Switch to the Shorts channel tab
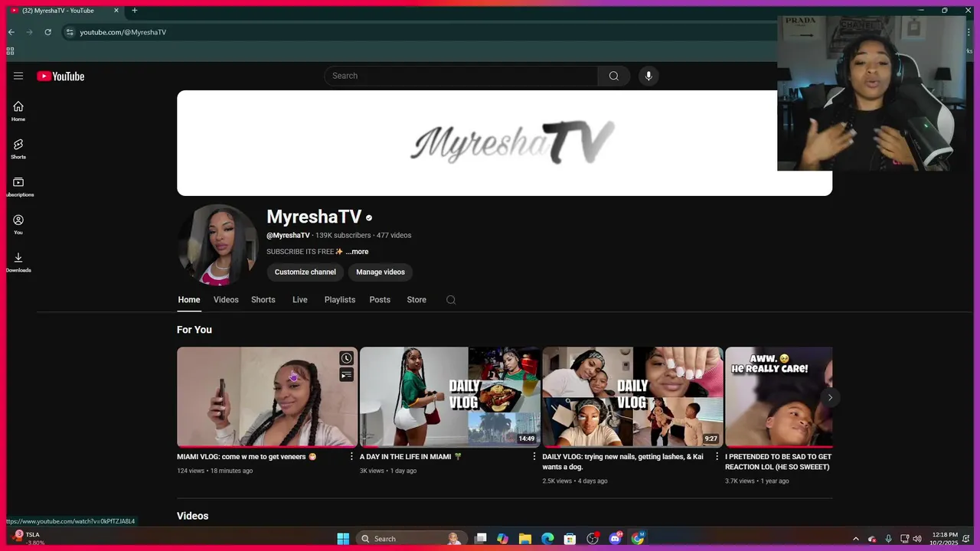 [x=263, y=300]
